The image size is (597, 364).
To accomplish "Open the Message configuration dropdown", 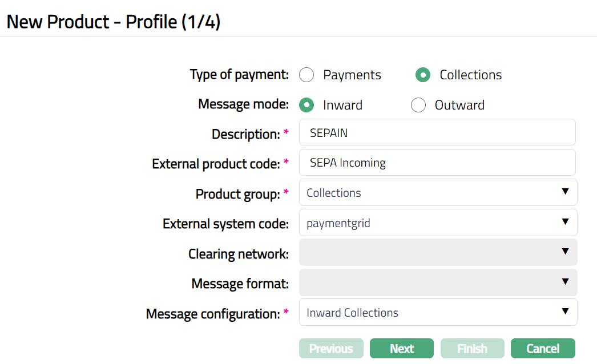I will tap(437, 312).
